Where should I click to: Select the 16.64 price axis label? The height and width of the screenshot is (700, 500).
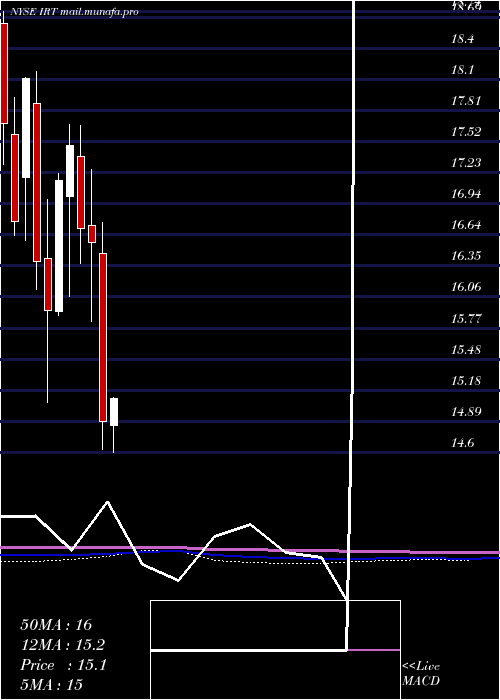[466, 225]
